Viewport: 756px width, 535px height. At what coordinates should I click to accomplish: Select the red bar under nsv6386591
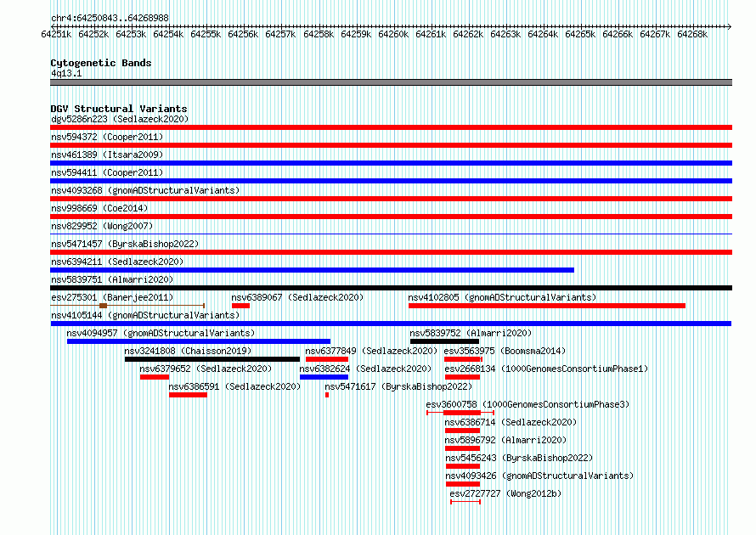tap(188, 395)
